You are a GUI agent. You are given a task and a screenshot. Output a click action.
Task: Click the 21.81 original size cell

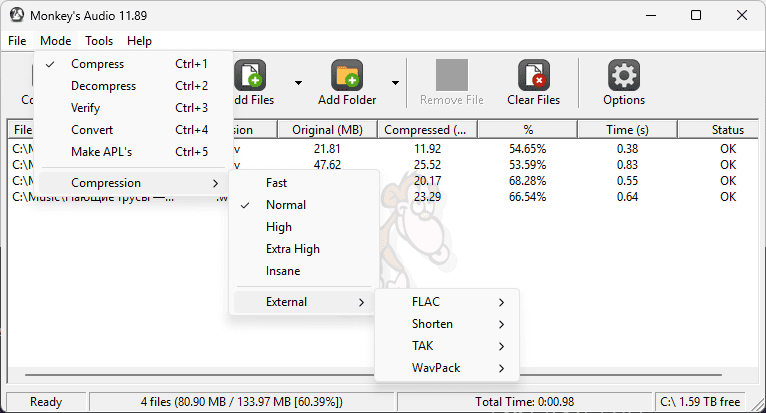tap(327, 149)
